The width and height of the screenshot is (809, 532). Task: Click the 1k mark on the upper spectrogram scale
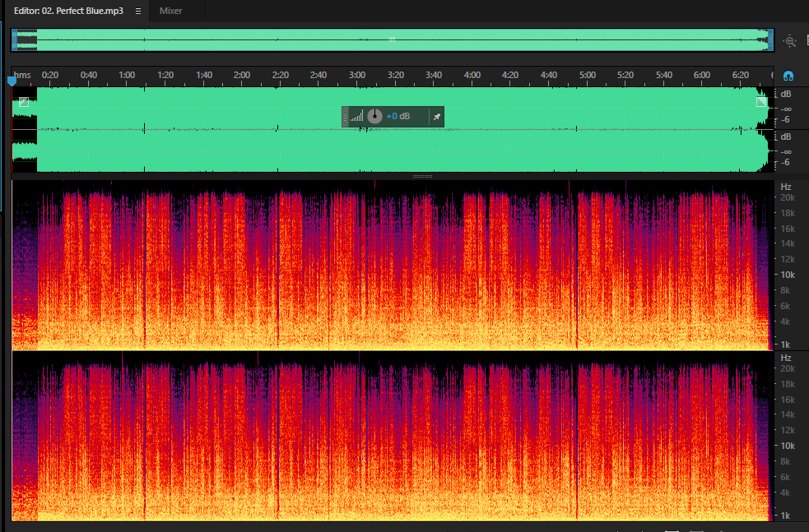click(x=785, y=345)
